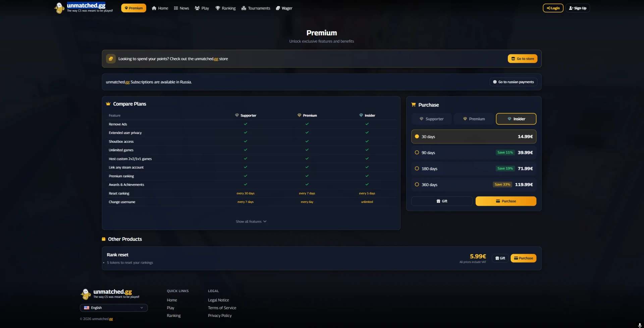Open the Premium page from navbar

tap(133, 8)
